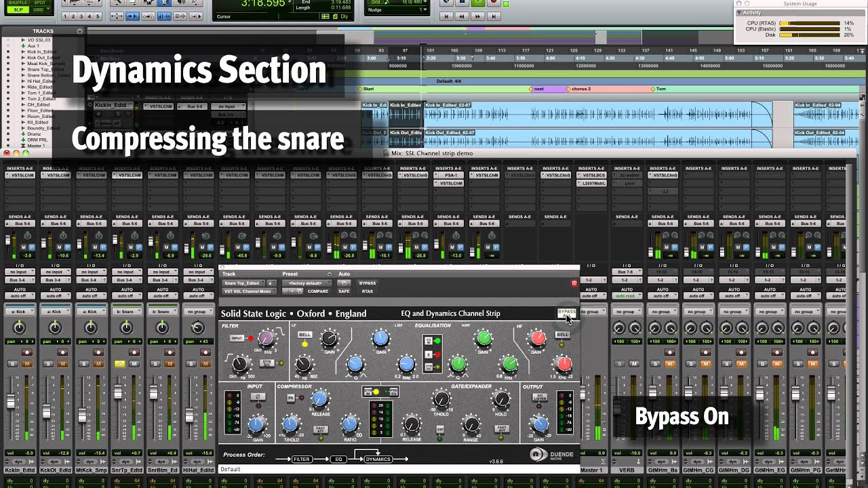Open auto off selector on KckIn_Edtd
Viewport: 868px width, 488px height.
pos(19,296)
